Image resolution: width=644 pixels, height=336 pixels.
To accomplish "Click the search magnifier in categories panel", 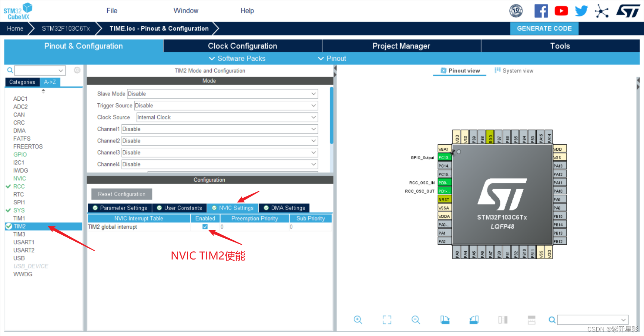I will (x=10, y=70).
